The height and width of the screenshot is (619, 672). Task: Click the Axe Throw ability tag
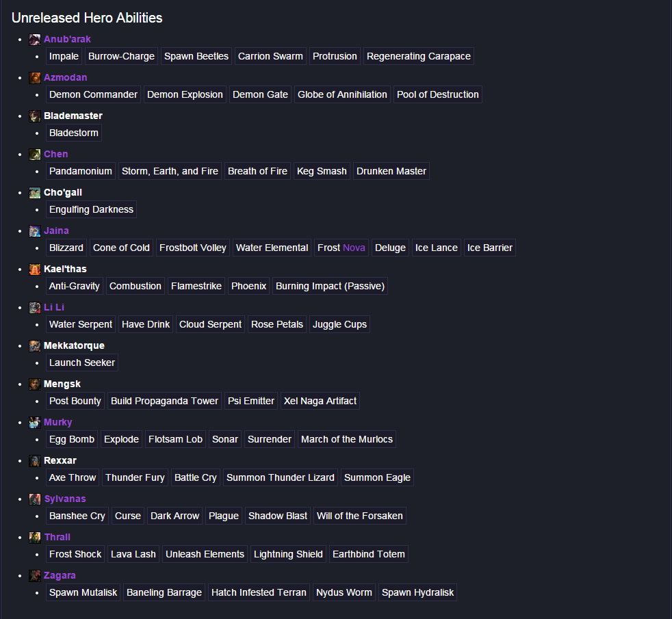click(x=73, y=477)
